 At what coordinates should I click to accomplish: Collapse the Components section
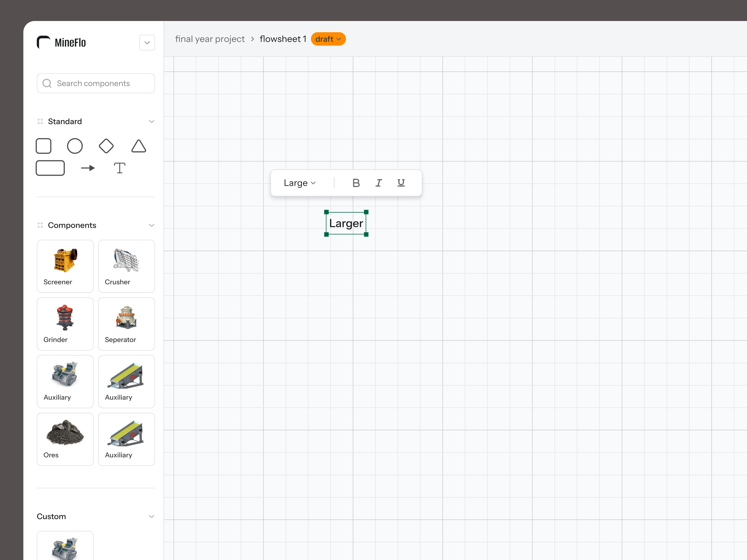click(152, 225)
